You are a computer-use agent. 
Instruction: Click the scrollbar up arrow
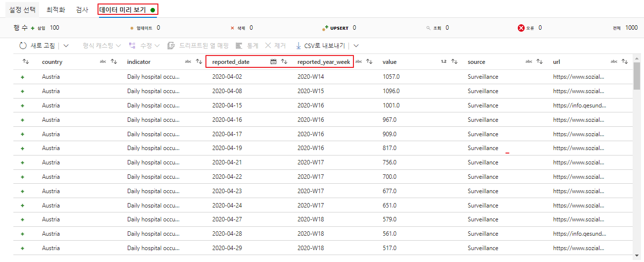tap(637, 58)
